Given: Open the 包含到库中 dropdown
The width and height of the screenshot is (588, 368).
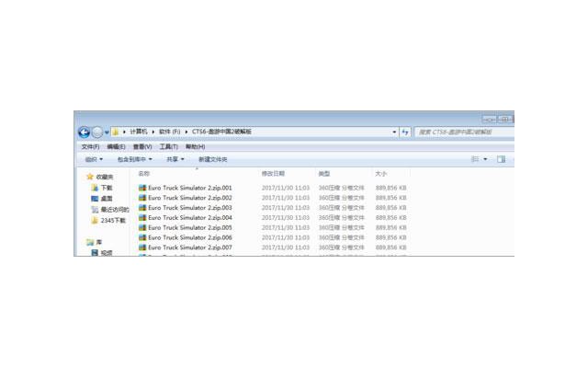Looking at the screenshot, I should 135,159.
